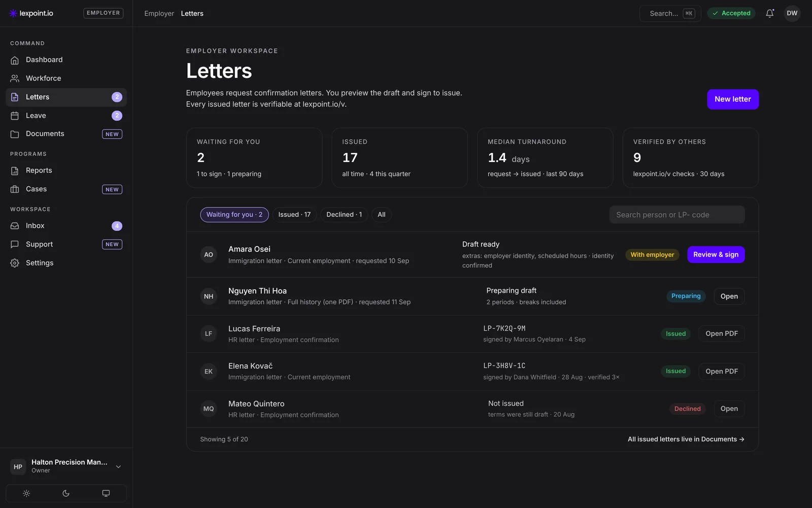This screenshot has height=508, width=812.
Task: Open PDF for Elena Kovač's letter
Action: click(x=721, y=371)
